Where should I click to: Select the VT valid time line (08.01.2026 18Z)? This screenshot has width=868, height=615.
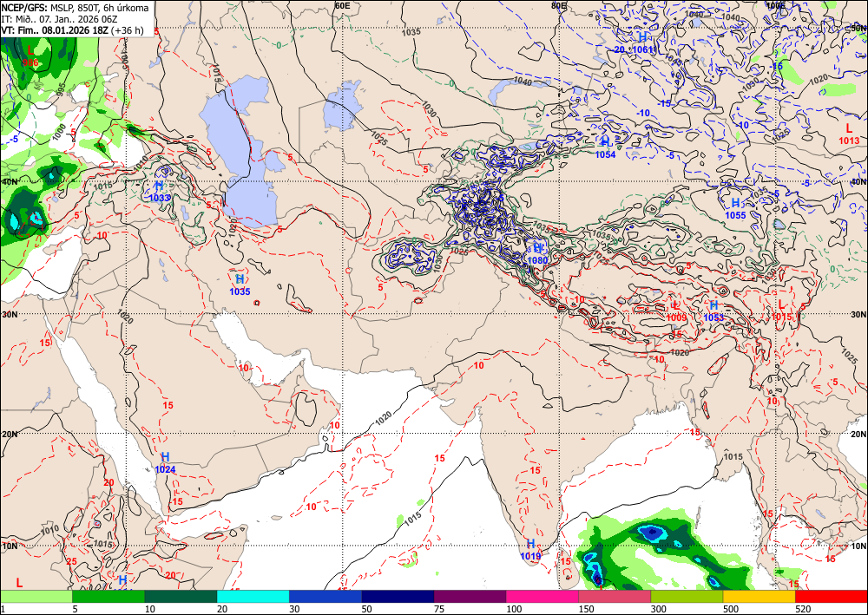[72, 30]
